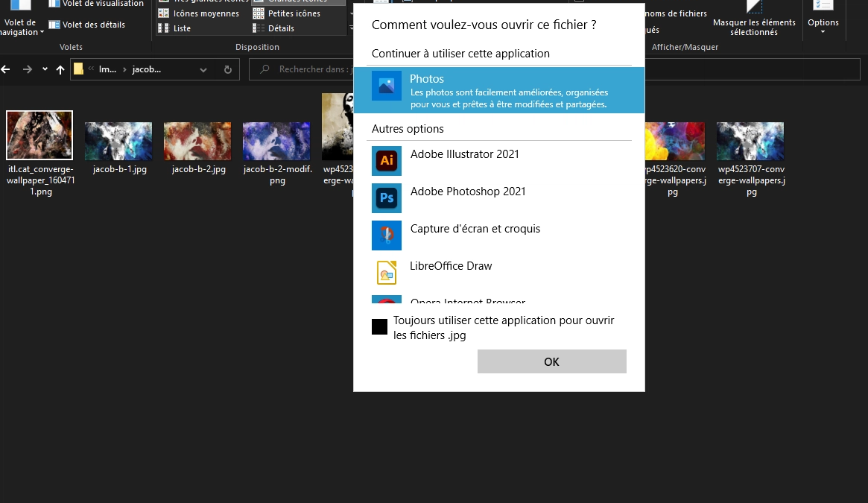Open recent locations dropdown chevron

point(45,70)
